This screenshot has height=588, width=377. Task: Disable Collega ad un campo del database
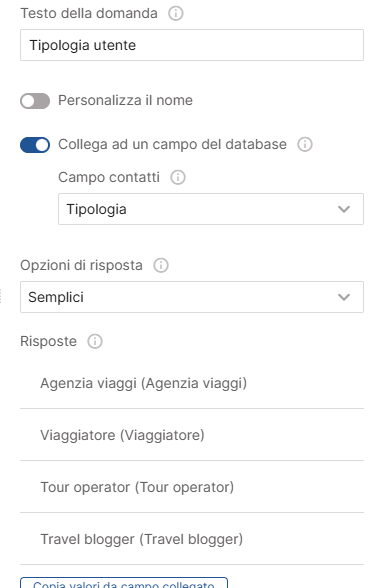[35, 145]
